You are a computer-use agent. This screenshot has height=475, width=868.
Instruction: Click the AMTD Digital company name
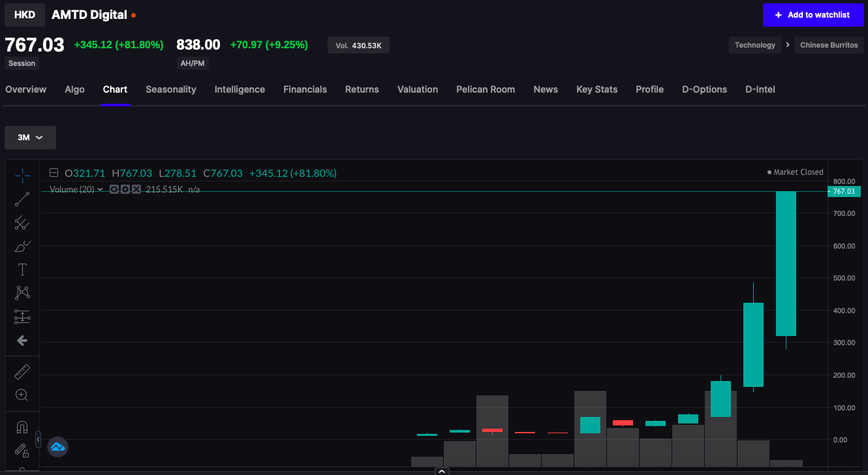[89, 14]
